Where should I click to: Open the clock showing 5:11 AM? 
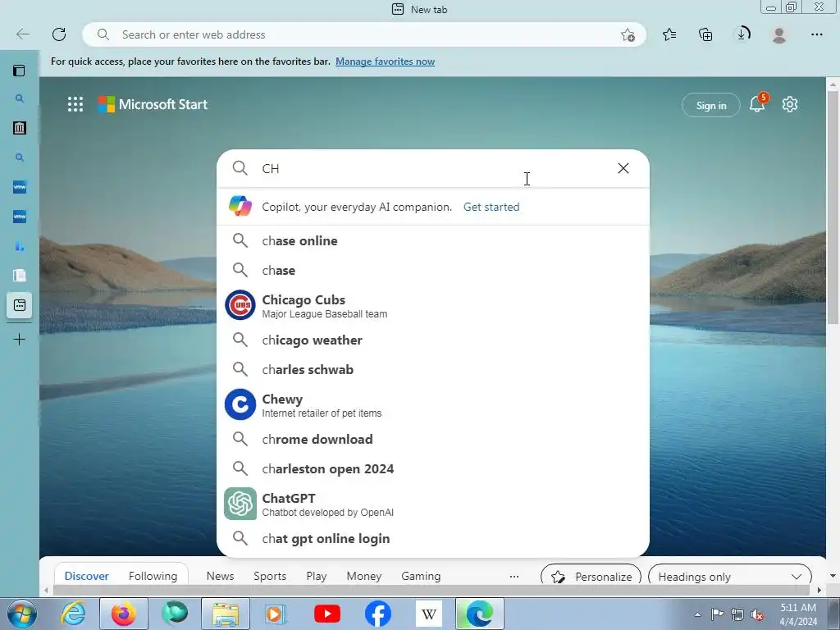tap(798, 614)
